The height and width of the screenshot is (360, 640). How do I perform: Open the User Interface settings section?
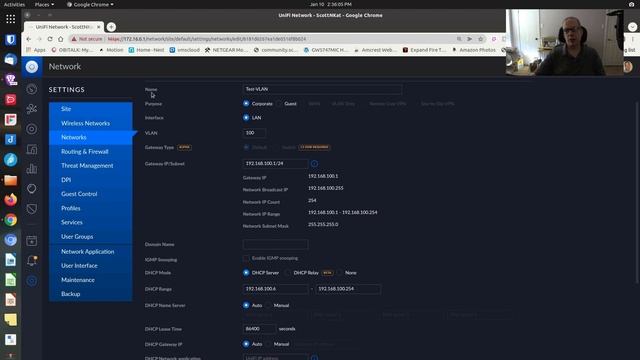[x=91, y=266]
